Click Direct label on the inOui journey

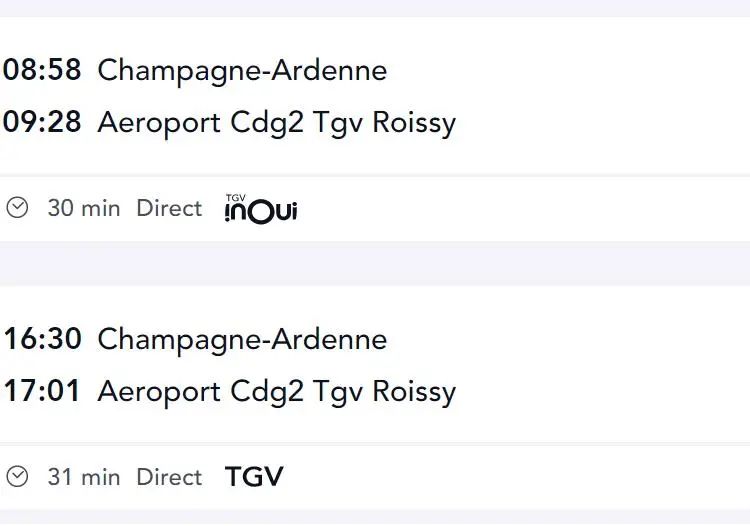(169, 208)
